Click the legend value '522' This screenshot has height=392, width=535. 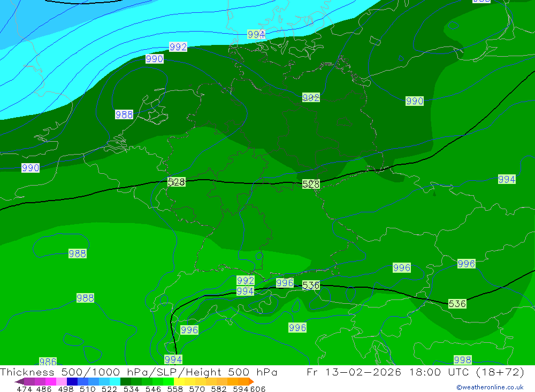pyautogui.click(x=109, y=389)
